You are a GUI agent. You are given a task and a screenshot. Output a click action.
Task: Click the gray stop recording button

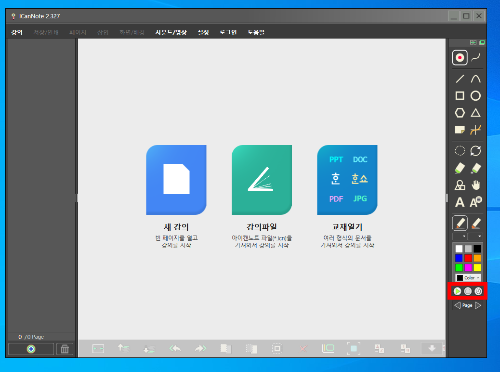pyautogui.click(x=468, y=291)
